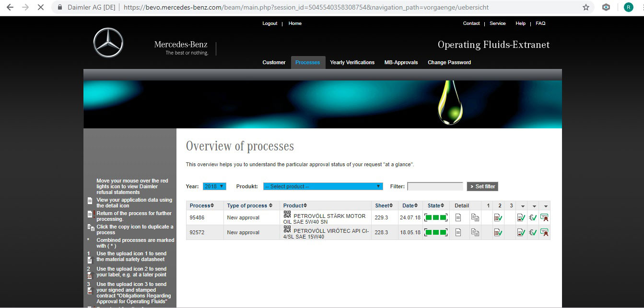Sort table by Date column
The height and width of the screenshot is (308, 644).
tap(410, 205)
